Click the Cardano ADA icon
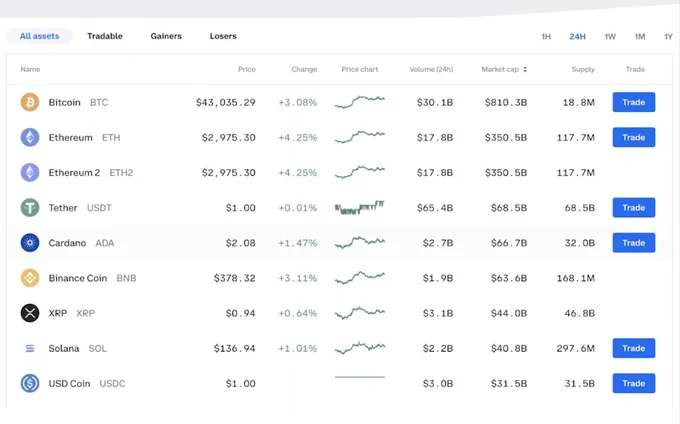This screenshot has width=680, height=424. pyautogui.click(x=30, y=243)
